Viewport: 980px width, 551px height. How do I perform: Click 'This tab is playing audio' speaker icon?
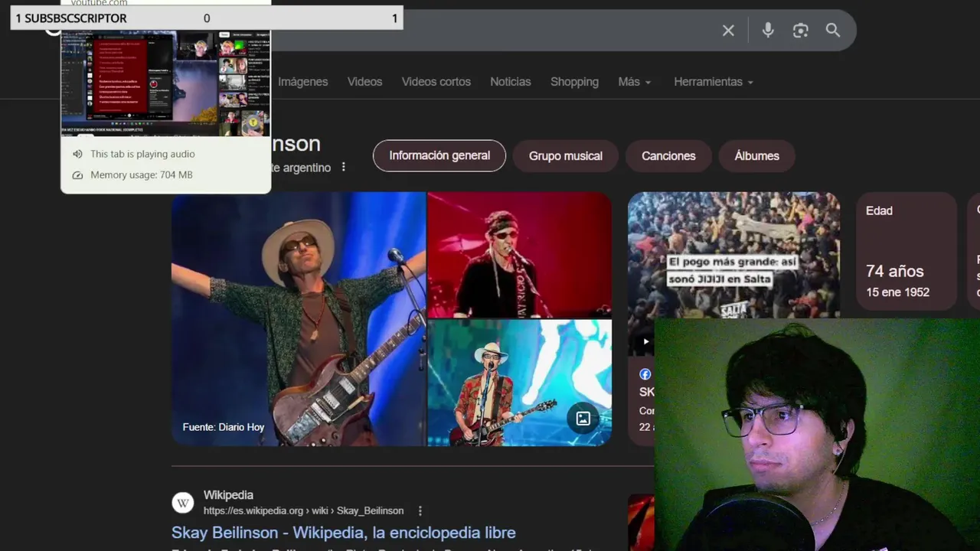tap(77, 154)
